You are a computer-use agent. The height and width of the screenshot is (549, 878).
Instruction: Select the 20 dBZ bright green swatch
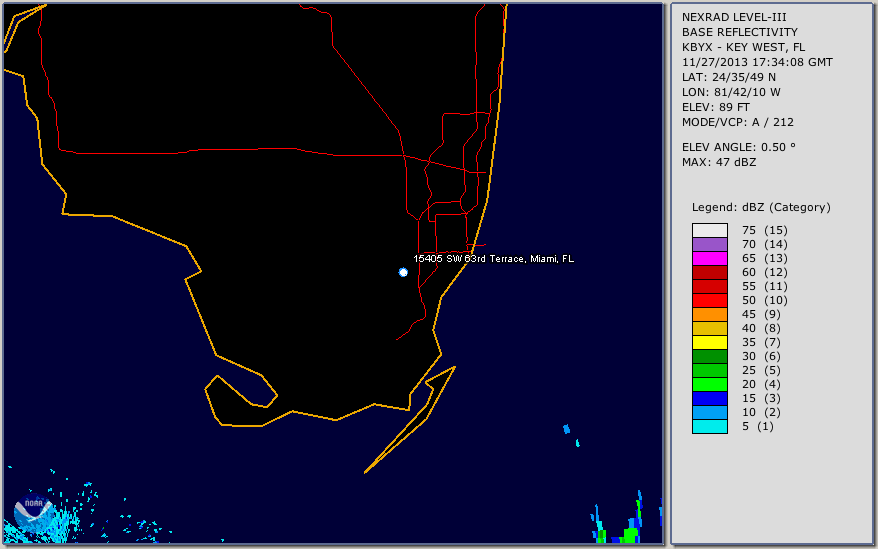709,384
